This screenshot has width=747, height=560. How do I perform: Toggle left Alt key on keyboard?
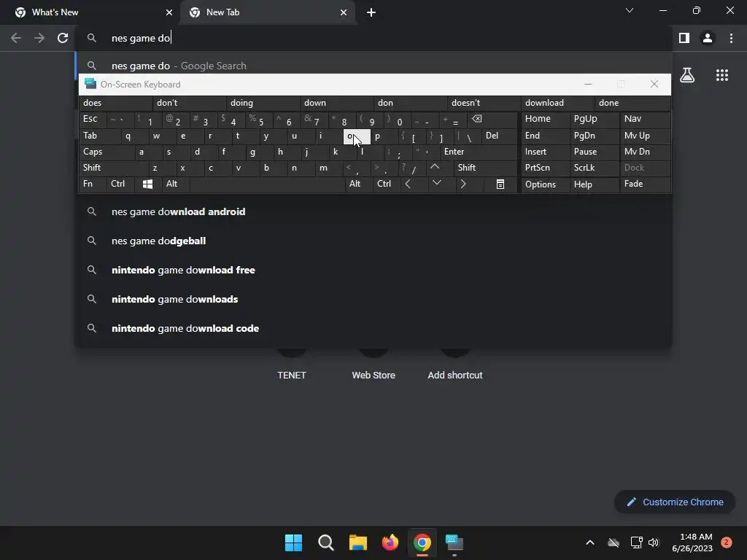(x=175, y=184)
